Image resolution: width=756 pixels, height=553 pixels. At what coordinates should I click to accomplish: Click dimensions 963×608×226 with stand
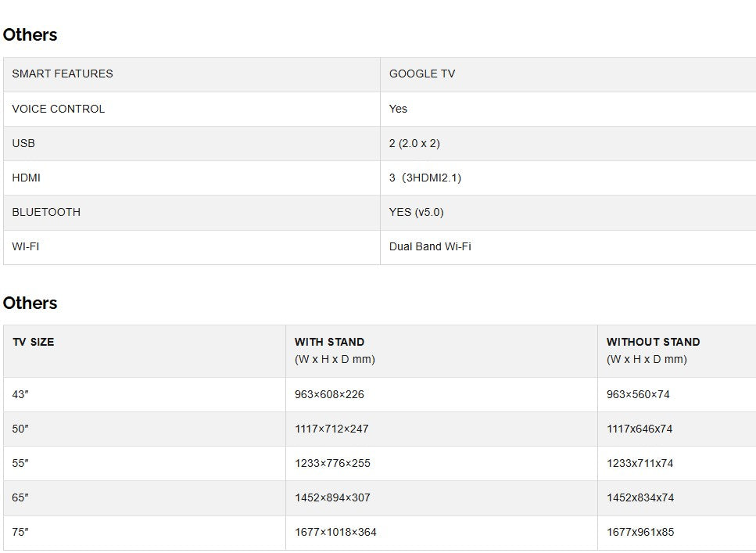tap(329, 394)
